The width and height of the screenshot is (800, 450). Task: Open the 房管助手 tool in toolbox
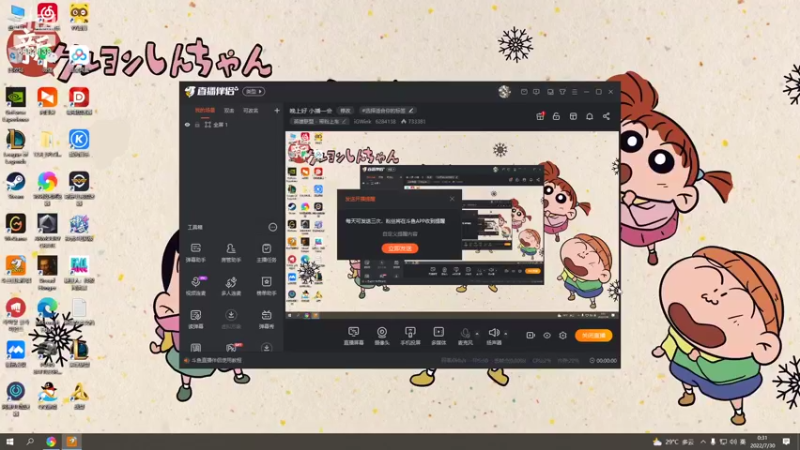[x=231, y=253]
